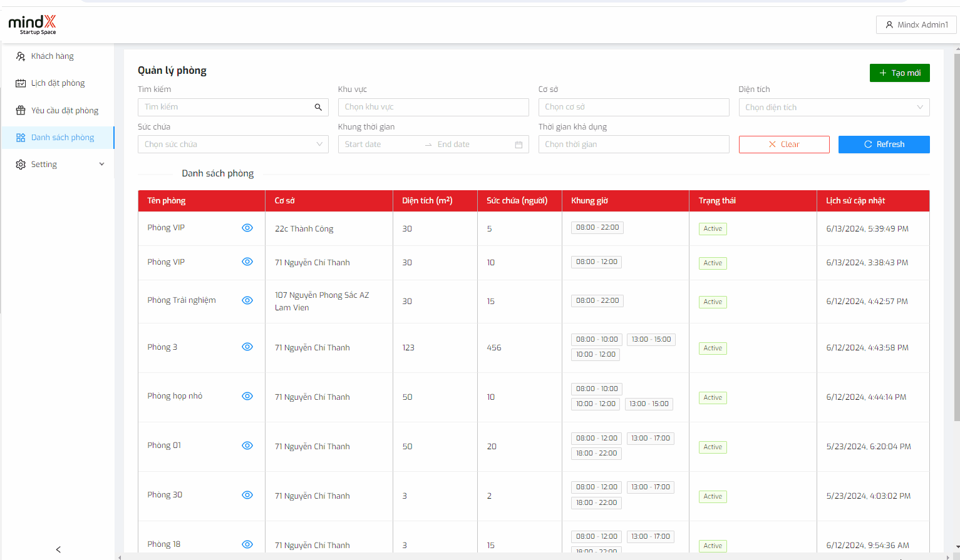Click the Refresh button
The image size is (960, 560).
[x=884, y=145]
